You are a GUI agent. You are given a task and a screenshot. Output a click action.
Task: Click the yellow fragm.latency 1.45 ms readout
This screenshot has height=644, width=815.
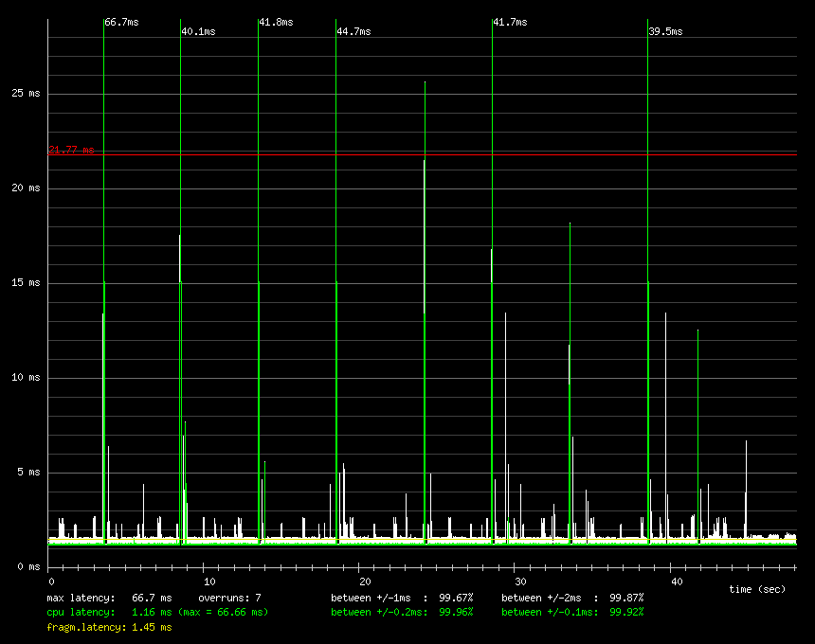click(x=109, y=627)
